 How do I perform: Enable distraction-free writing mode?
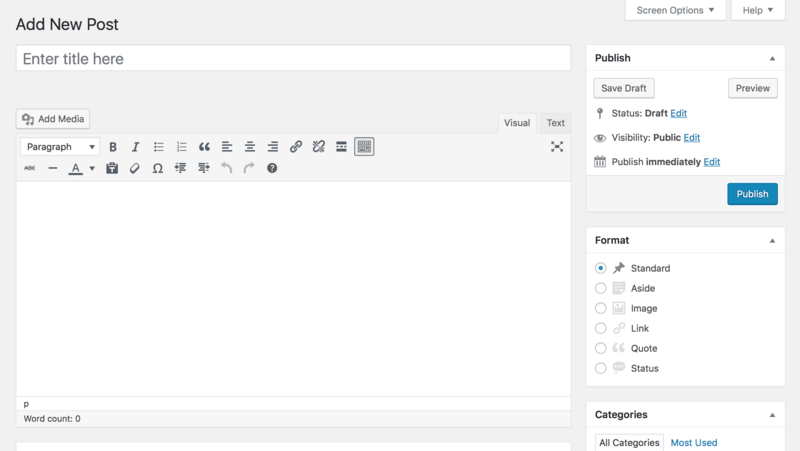(557, 147)
